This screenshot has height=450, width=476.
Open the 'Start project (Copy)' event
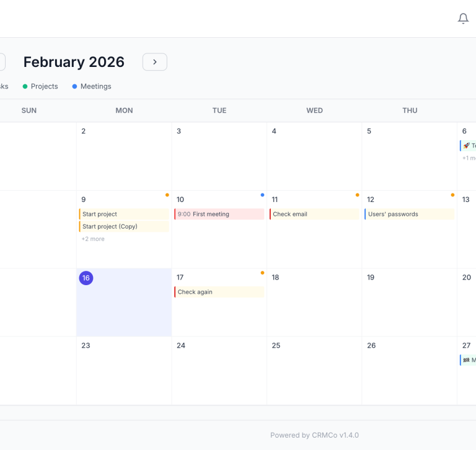point(124,226)
